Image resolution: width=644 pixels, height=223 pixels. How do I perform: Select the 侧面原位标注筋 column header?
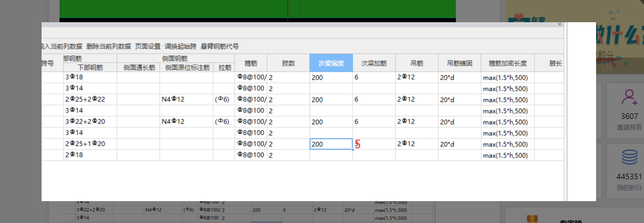coord(186,67)
